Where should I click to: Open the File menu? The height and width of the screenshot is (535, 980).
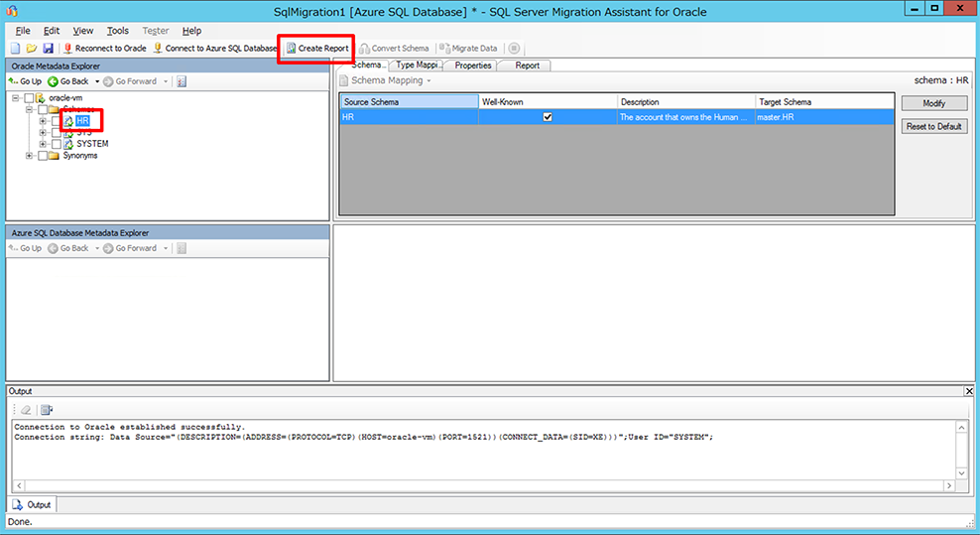(23, 31)
